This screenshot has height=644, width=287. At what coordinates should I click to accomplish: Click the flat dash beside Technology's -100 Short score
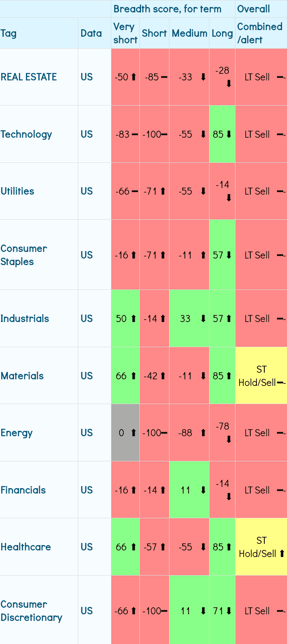coord(164,134)
